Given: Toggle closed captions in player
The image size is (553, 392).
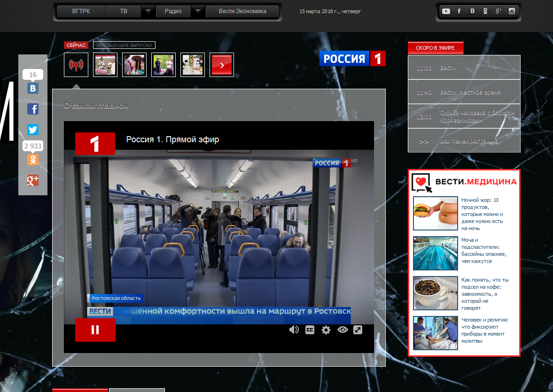Looking at the screenshot, I should point(310,330).
